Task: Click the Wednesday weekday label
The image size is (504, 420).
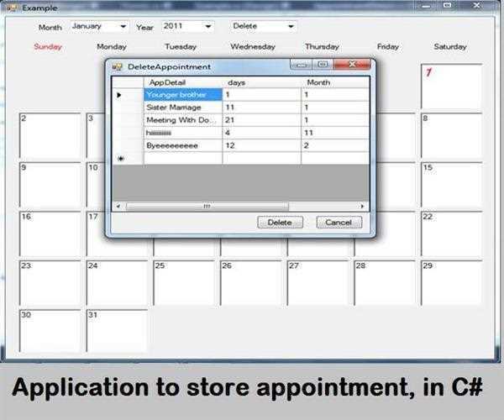Action: point(253,47)
